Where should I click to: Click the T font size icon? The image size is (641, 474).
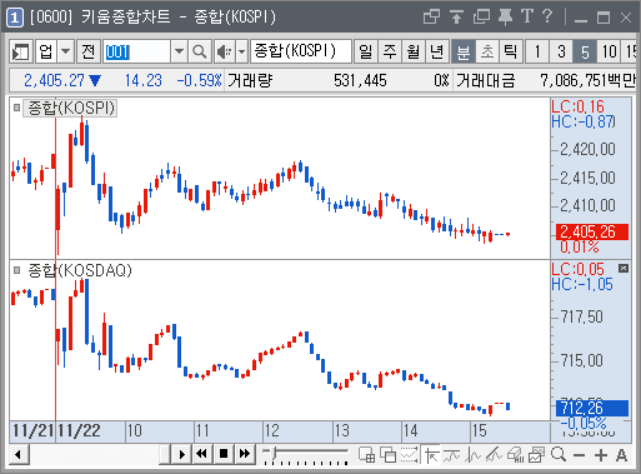tap(527, 16)
